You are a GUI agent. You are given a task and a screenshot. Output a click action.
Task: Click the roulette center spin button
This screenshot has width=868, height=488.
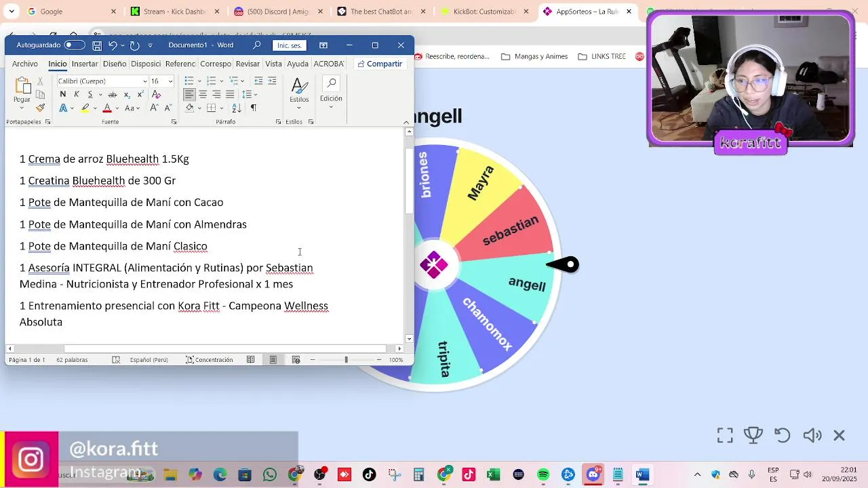(x=433, y=265)
